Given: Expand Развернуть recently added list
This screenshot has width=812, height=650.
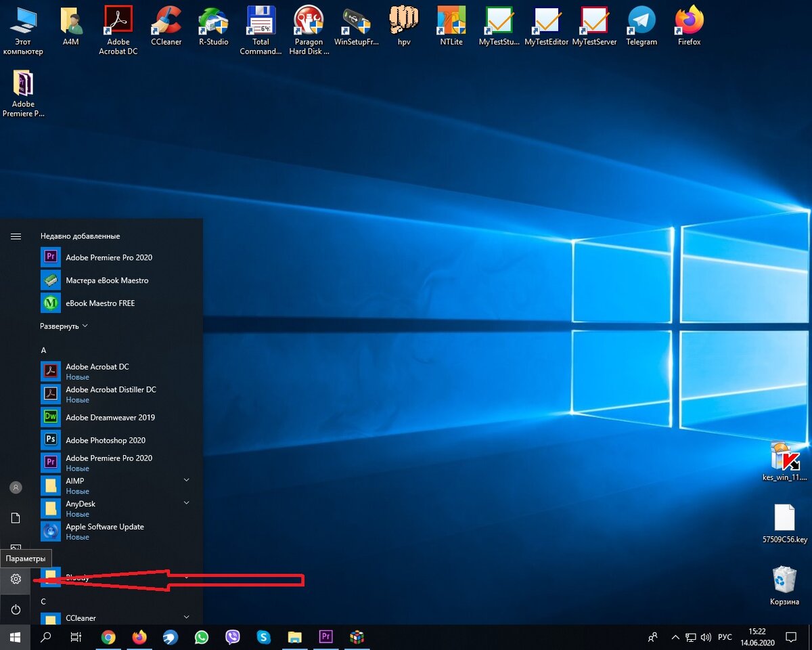Looking at the screenshot, I should click(64, 326).
